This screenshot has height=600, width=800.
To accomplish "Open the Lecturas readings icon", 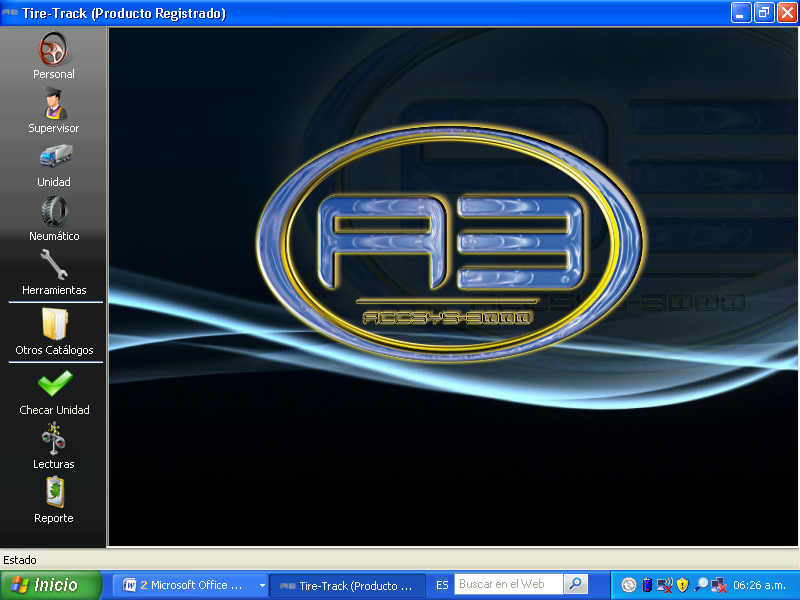I will [x=54, y=439].
